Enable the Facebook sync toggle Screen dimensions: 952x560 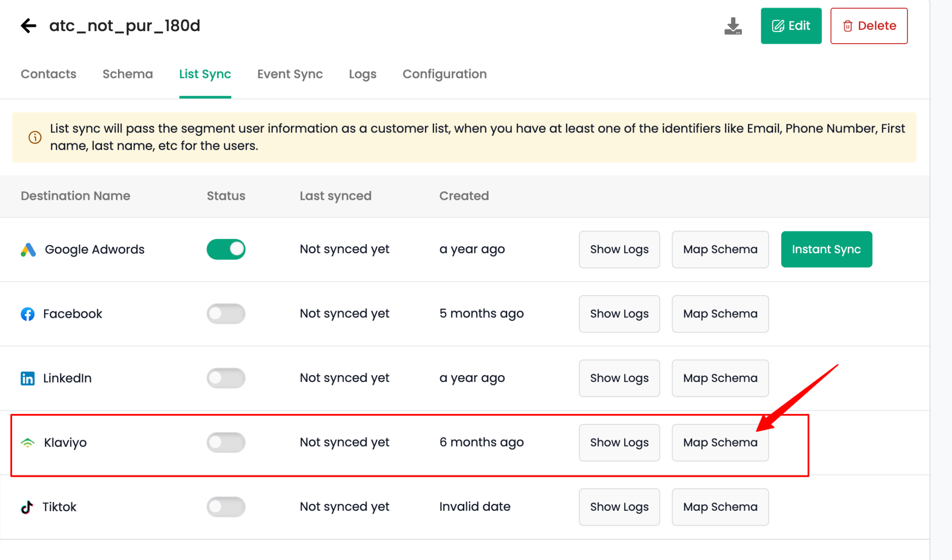tap(226, 314)
